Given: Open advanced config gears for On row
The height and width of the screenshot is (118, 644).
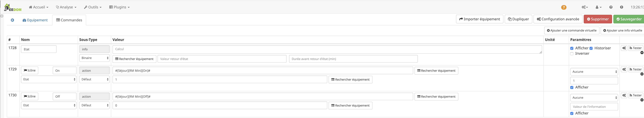Looking at the screenshot, I should pyautogui.click(x=624, y=69).
